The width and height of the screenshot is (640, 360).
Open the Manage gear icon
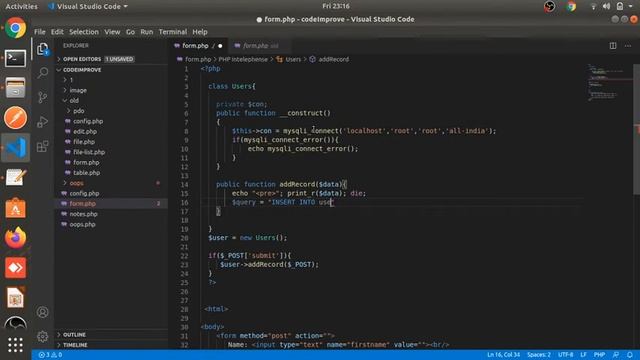pos(42,336)
